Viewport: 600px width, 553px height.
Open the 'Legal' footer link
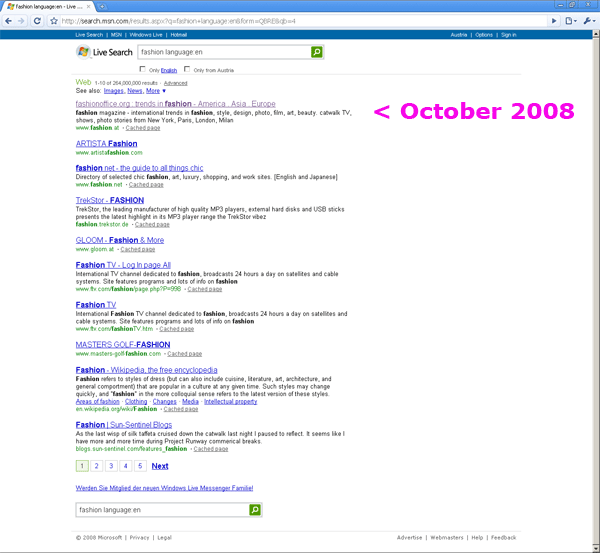[165, 538]
